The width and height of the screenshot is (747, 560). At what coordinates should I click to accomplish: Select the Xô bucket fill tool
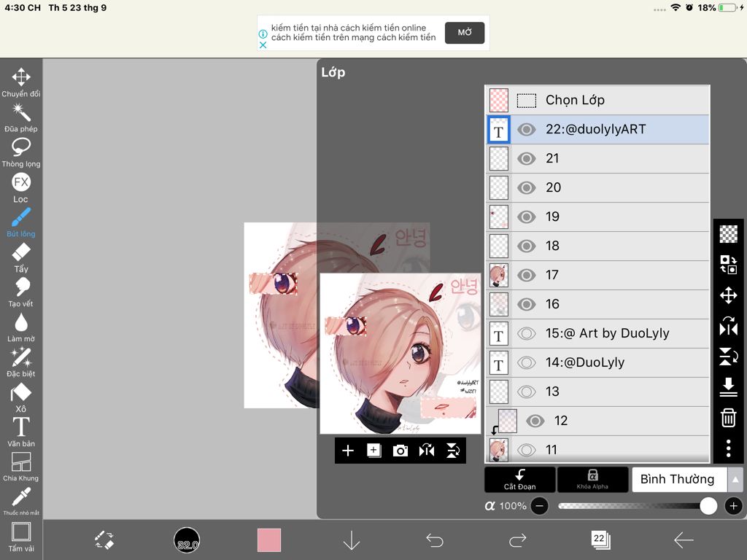coord(21,397)
